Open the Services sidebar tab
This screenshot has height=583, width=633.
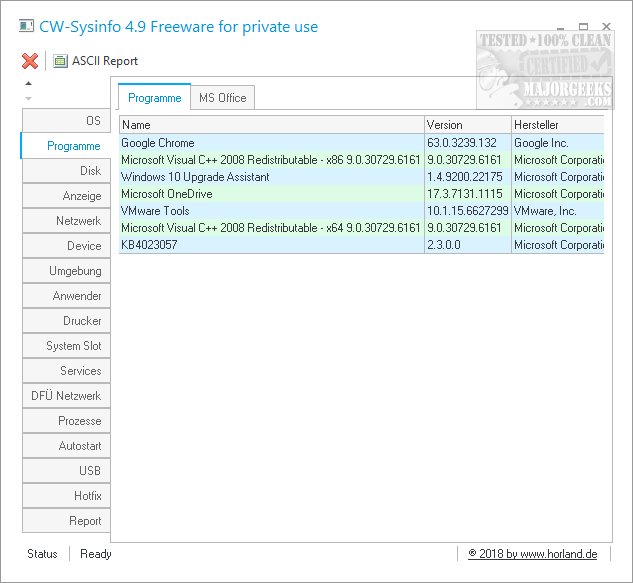[x=65, y=371]
